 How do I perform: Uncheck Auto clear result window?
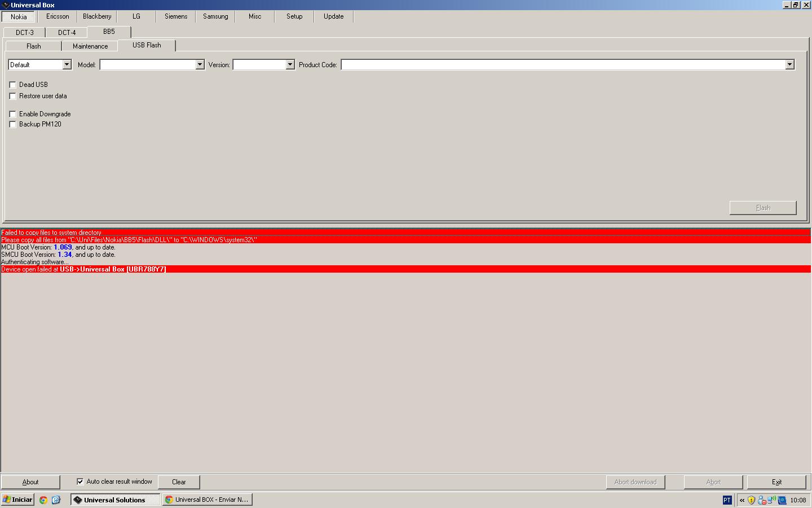80,481
